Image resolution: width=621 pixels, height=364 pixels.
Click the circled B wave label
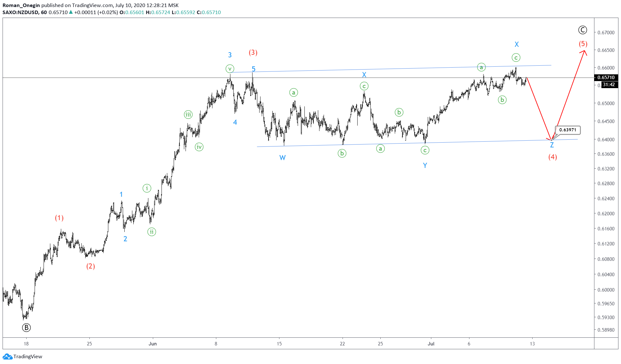pos(26,327)
